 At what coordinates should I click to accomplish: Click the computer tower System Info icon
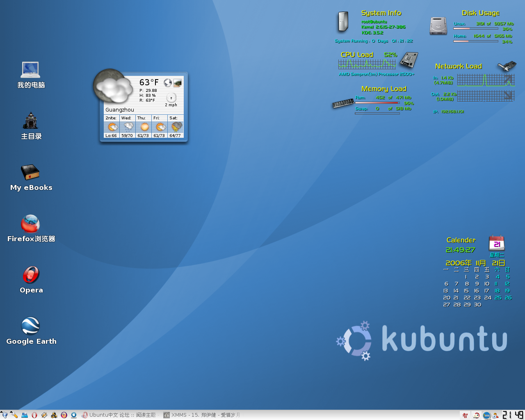343,22
